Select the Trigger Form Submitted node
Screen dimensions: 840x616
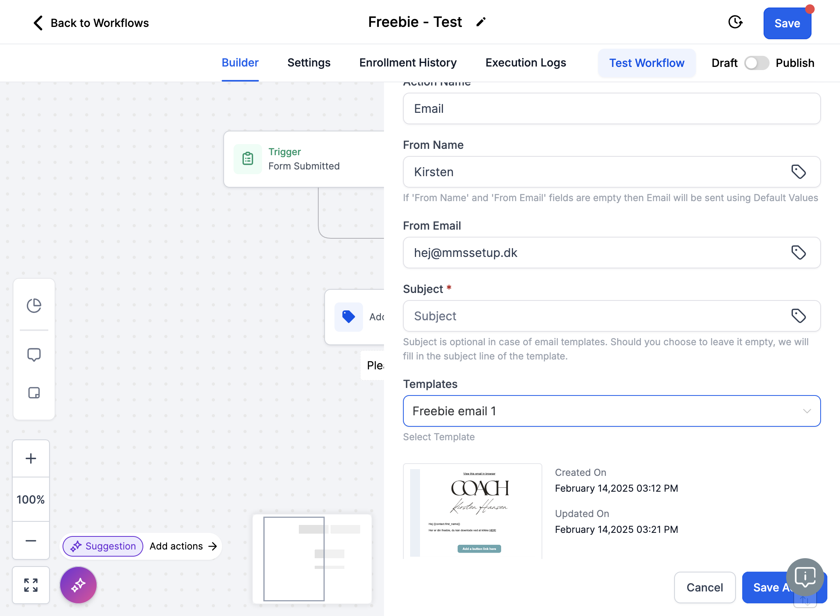coord(304,159)
